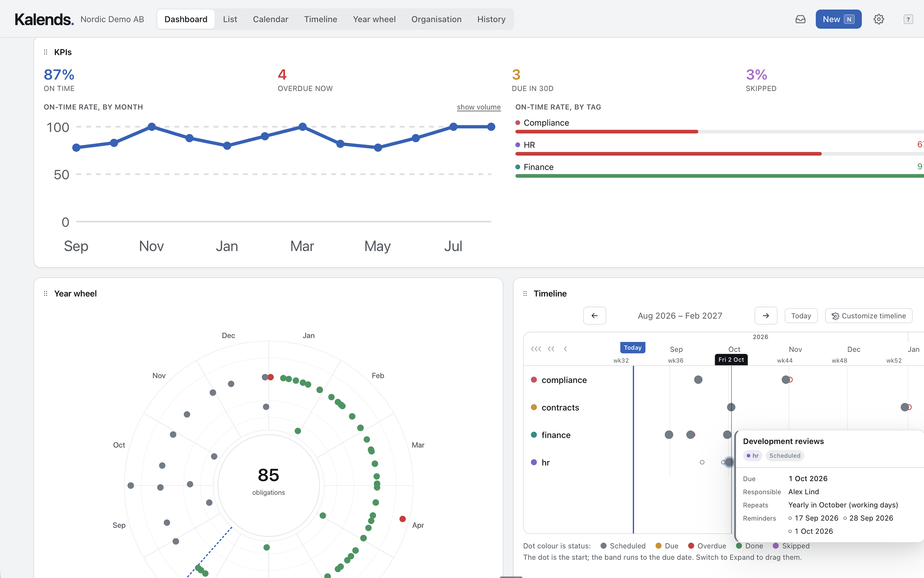This screenshot has height=578, width=924.
Task: Open Customize timeline
Action: point(869,316)
